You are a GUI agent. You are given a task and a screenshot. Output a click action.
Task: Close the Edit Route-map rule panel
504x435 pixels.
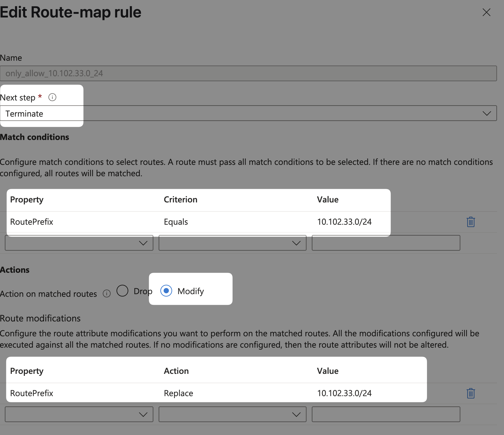click(486, 12)
